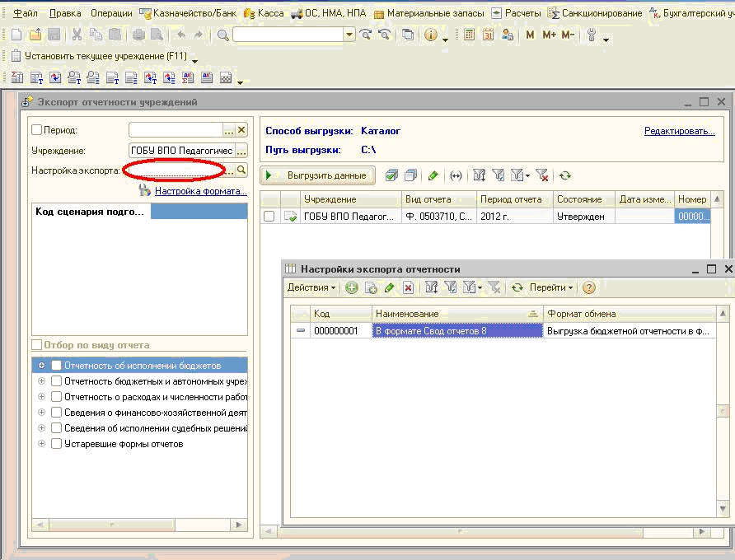Image resolution: width=735 pixels, height=560 pixels.
Task: Tick checkbox in ГОБУ ВПО report row
Action: pos(269,217)
